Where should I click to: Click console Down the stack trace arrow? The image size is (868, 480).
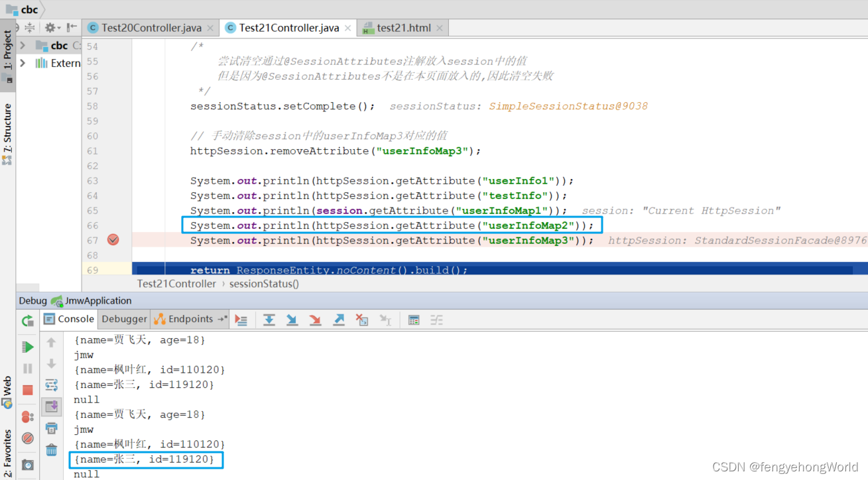52,364
